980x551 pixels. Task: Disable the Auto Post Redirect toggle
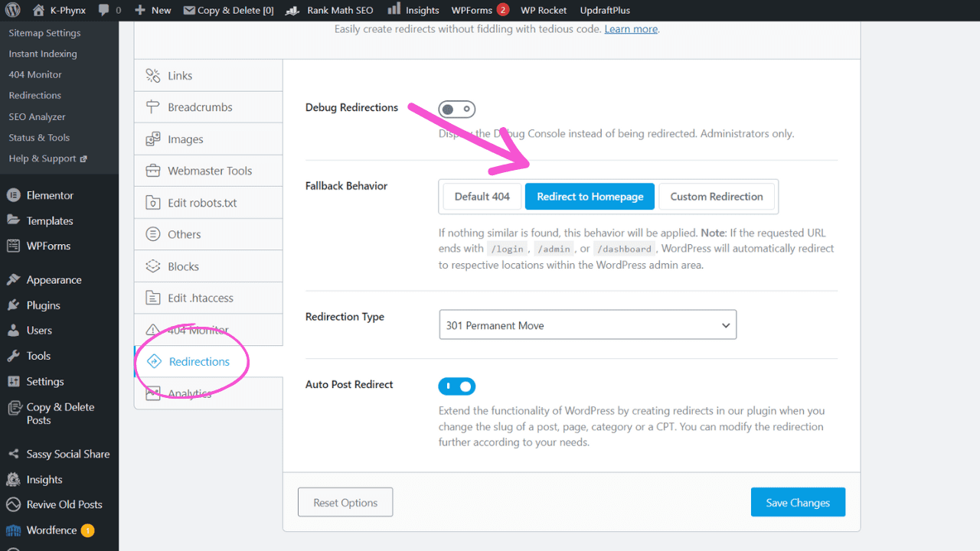point(457,386)
